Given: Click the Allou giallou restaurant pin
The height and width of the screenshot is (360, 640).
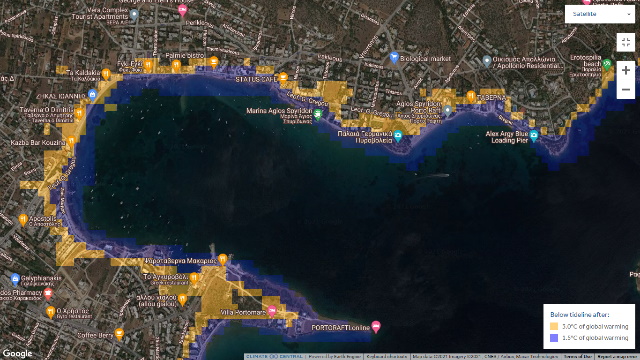Looking at the screenshot, I should click(x=182, y=300).
